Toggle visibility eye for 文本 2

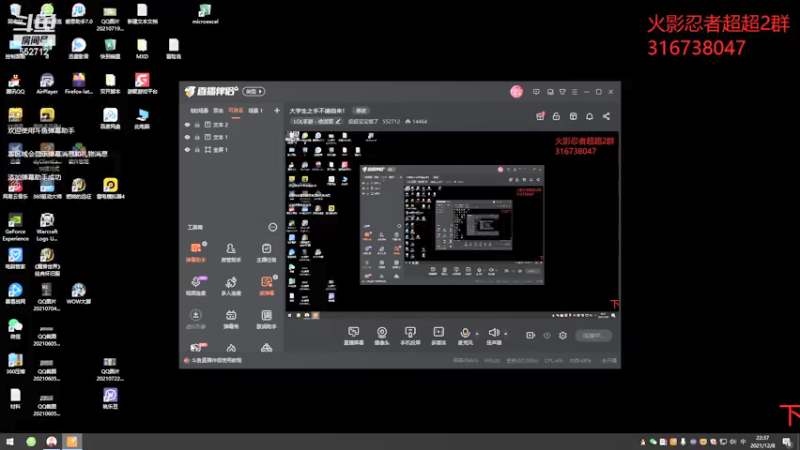187,124
